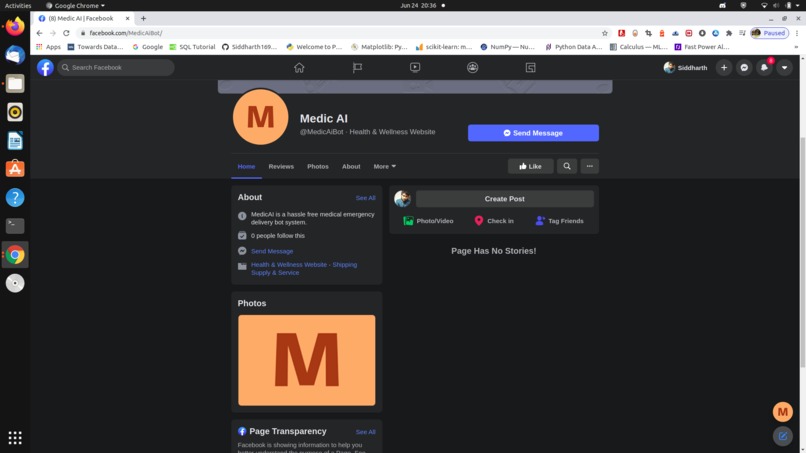Open the Facebook Home feed icon

(x=299, y=67)
